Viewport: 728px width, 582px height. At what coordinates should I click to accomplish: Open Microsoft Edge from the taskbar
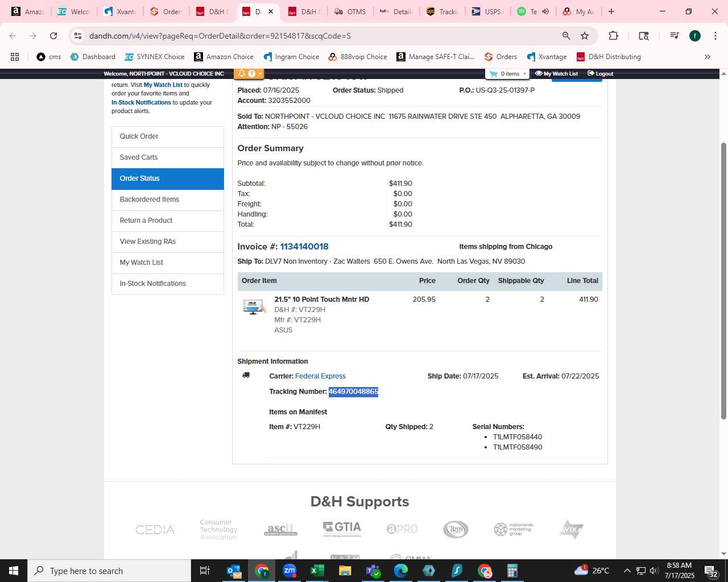[401, 571]
